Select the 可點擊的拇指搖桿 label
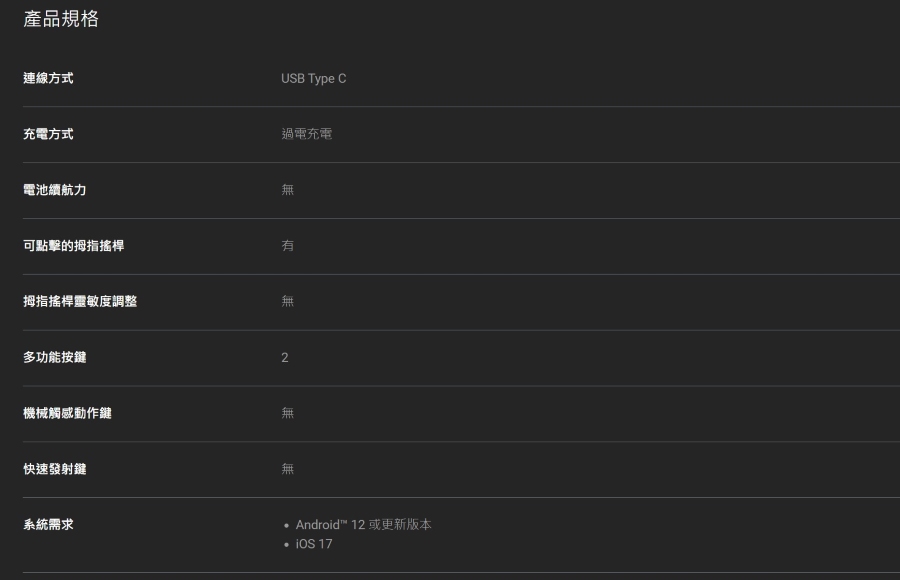The image size is (900, 580). coord(73,246)
